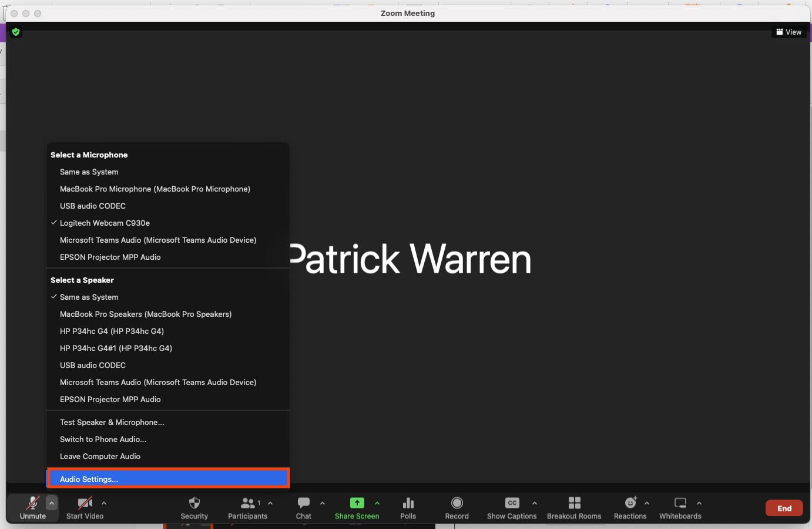
Task: Start recording with the Record button
Action: tap(457, 508)
